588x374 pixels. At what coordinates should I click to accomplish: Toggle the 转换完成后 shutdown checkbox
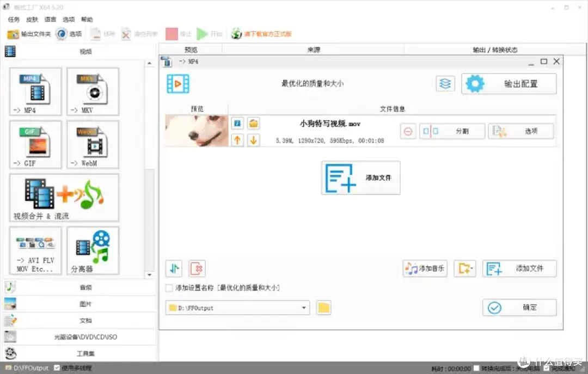[x=476, y=369]
